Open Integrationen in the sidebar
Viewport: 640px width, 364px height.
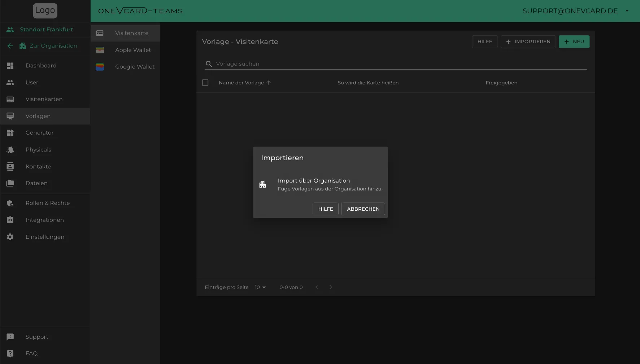click(45, 220)
